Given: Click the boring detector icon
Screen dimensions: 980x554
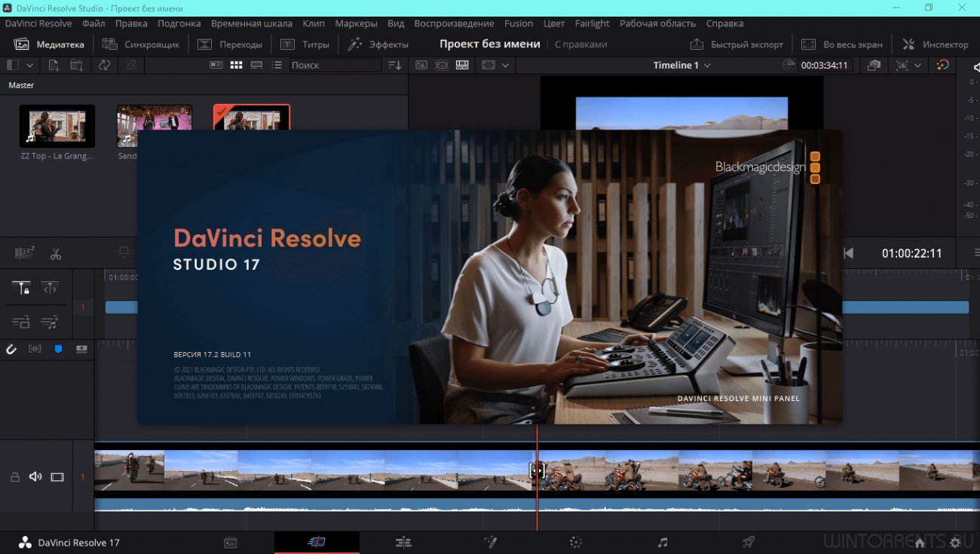Looking at the screenshot, I should tap(24, 253).
